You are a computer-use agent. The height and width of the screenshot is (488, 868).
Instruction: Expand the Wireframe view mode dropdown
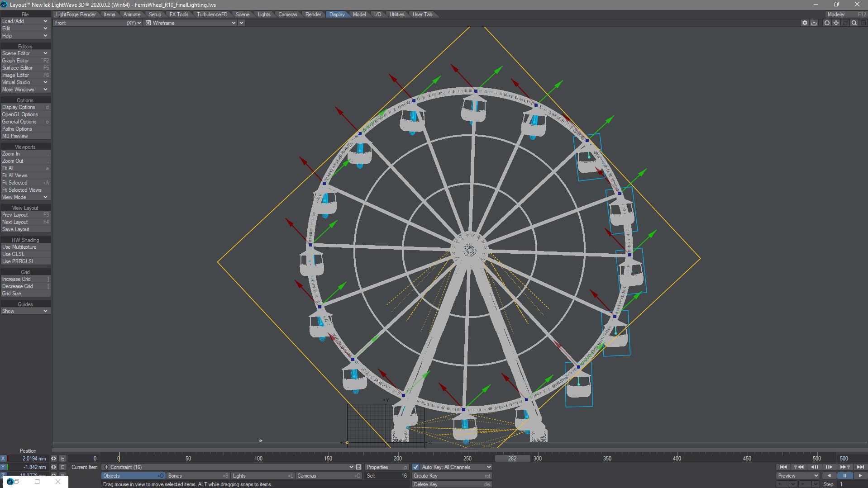(x=234, y=23)
